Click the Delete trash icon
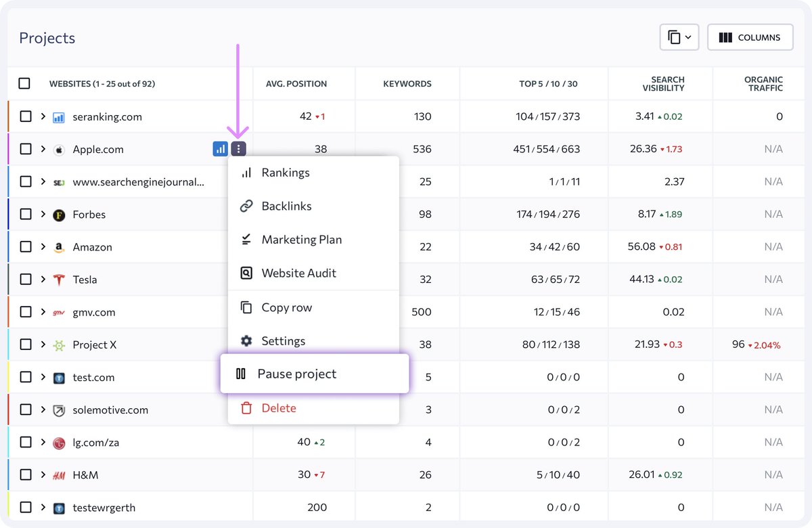This screenshot has height=528, width=812. coord(245,408)
